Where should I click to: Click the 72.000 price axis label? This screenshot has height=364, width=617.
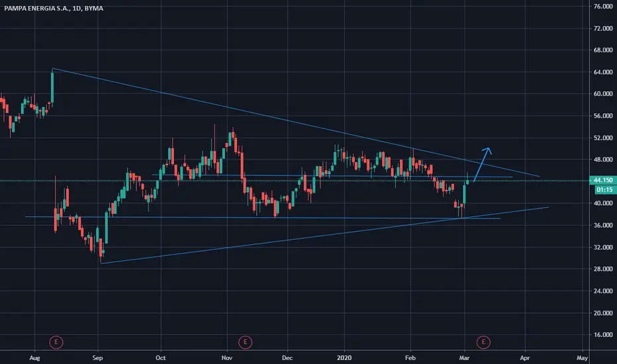[x=603, y=28]
